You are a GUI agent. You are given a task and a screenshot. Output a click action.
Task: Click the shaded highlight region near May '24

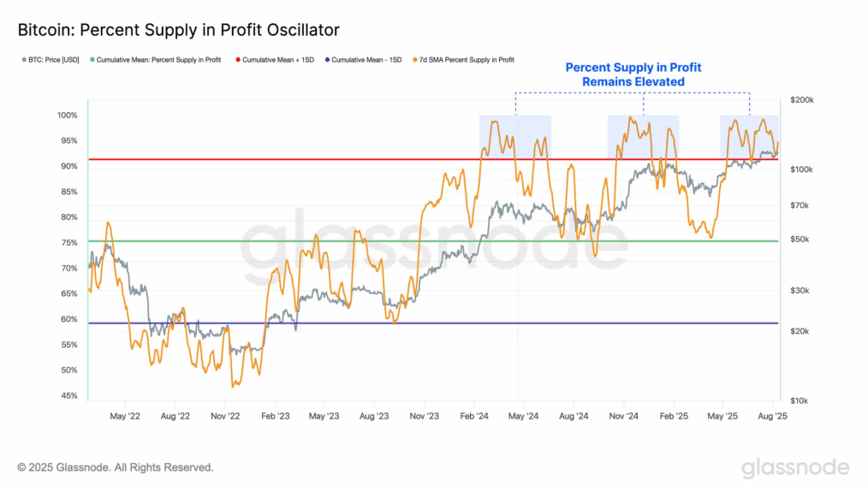coord(514,137)
